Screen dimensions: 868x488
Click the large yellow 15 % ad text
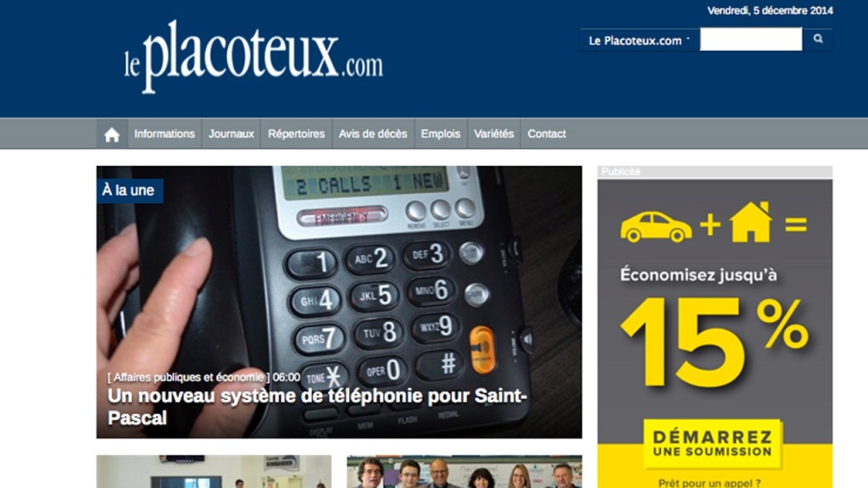point(714,341)
